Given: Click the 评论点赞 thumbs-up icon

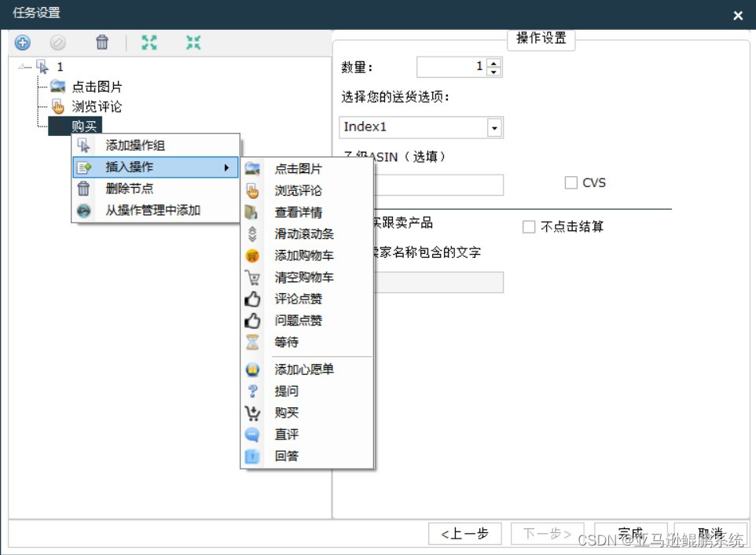Looking at the screenshot, I should (252, 299).
